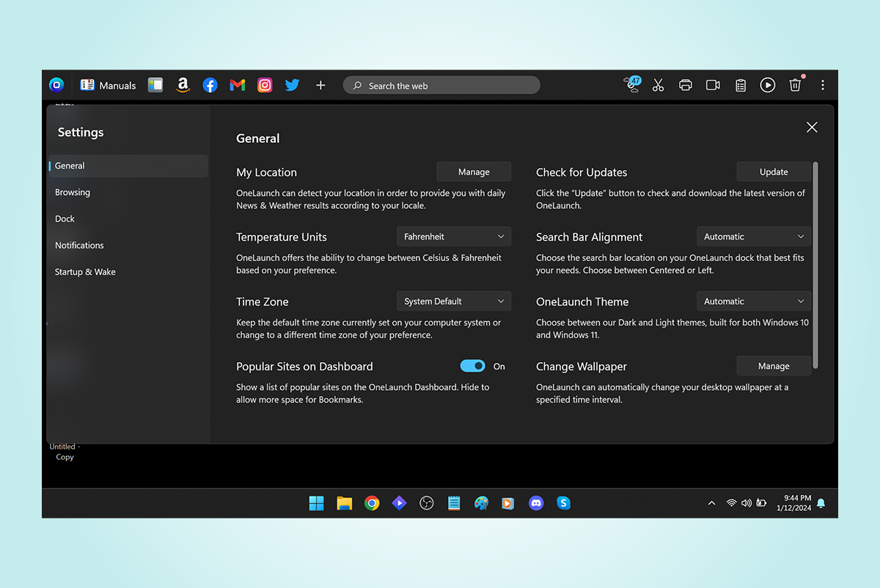The height and width of the screenshot is (588, 880).
Task: Open the Instagram shortcut in dock
Action: [x=265, y=85]
